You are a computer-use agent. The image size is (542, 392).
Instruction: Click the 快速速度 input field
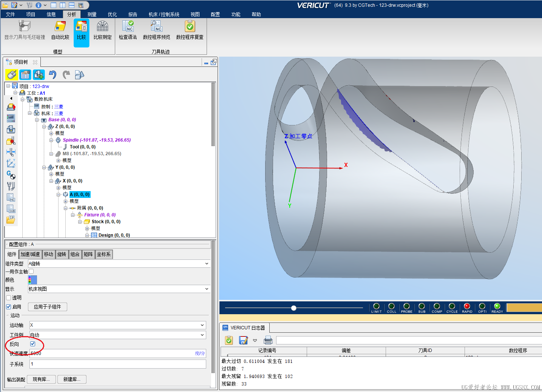coord(117,353)
